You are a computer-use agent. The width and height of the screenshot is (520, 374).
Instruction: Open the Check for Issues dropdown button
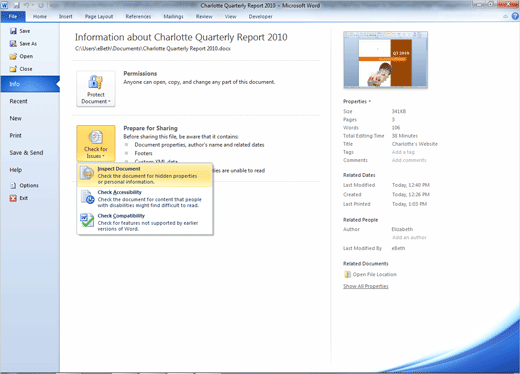(x=96, y=143)
